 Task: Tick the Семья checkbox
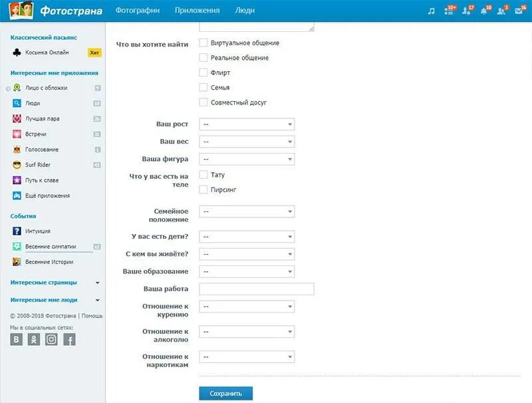coord(203,88)
